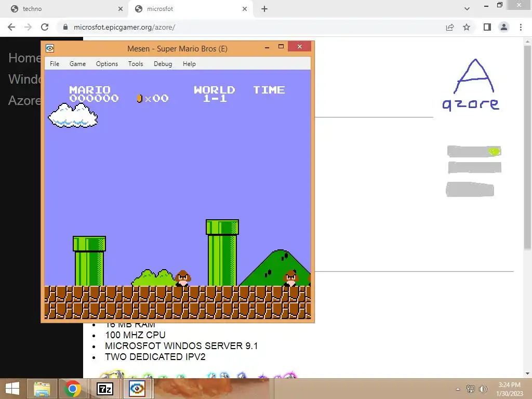
Task: Reload the current page
Action: pyautogui.click(x=45, y=27)
